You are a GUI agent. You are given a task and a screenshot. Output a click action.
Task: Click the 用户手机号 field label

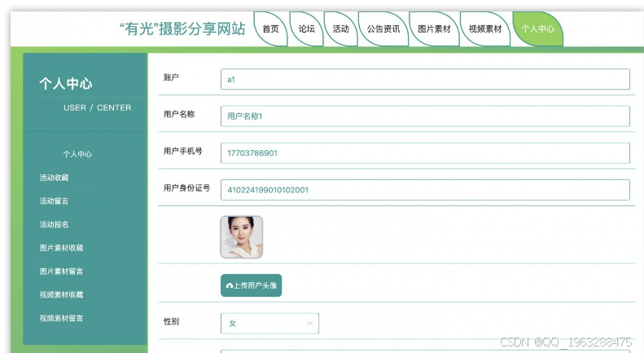click(182, 151)
